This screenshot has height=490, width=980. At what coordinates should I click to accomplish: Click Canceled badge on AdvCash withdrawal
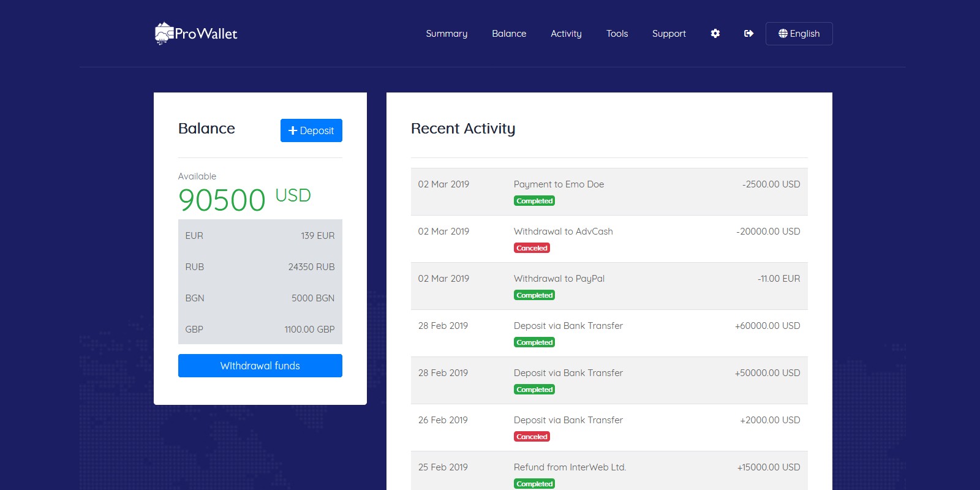pyautogui.click(x=532, y=248)
